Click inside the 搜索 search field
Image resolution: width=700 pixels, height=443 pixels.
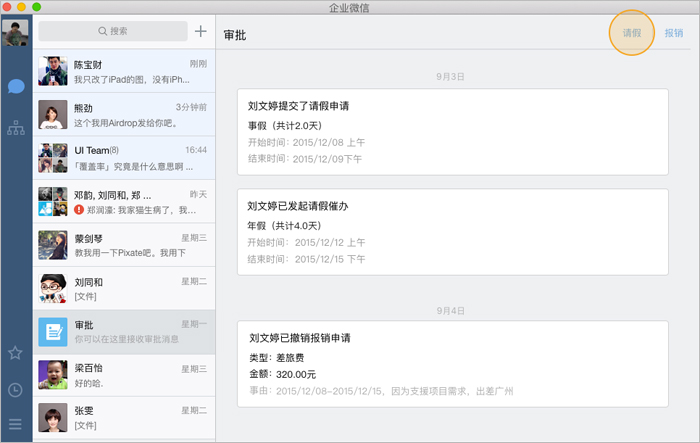pyautogui.click(x=113, y=32)
